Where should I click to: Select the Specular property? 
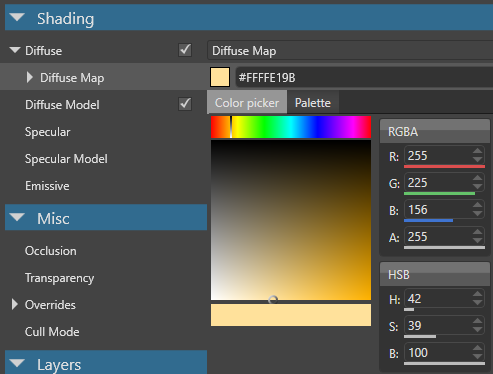point(48,132)
